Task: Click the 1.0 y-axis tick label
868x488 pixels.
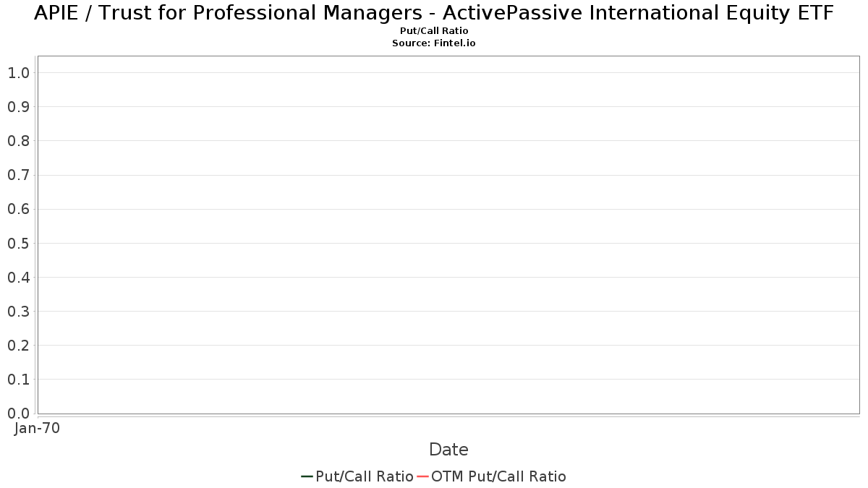Action: [x=18, y=72]
